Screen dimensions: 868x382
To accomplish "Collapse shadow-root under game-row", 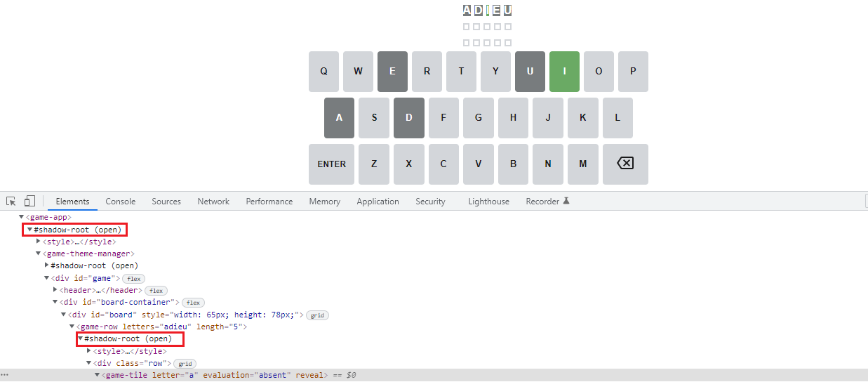I will tap(81, 338).
